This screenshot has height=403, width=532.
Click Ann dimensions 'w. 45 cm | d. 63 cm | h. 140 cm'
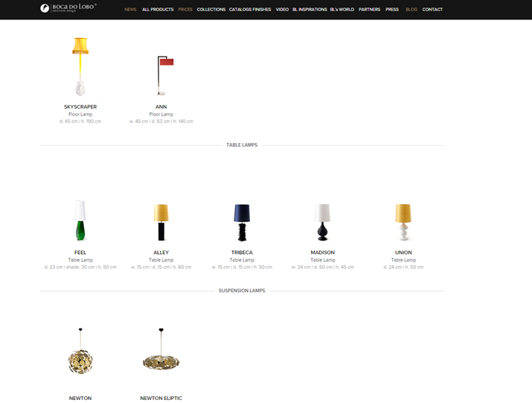tap(161, 121)
